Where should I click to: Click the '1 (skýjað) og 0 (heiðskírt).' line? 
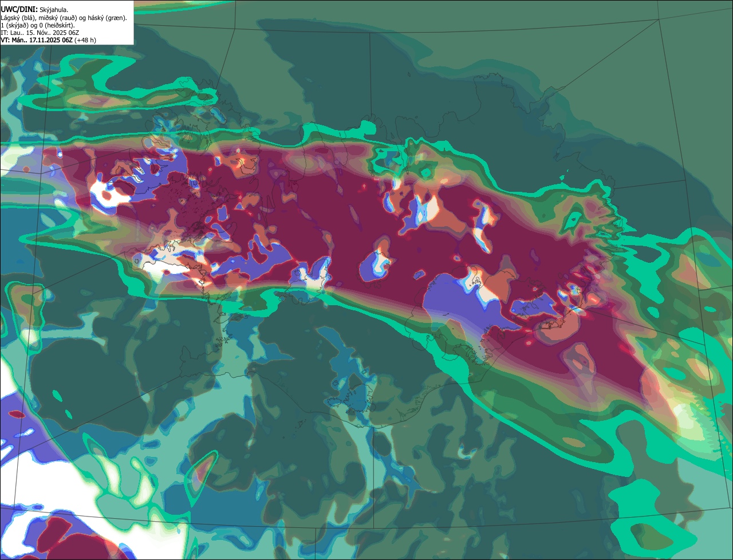[38, 25]
